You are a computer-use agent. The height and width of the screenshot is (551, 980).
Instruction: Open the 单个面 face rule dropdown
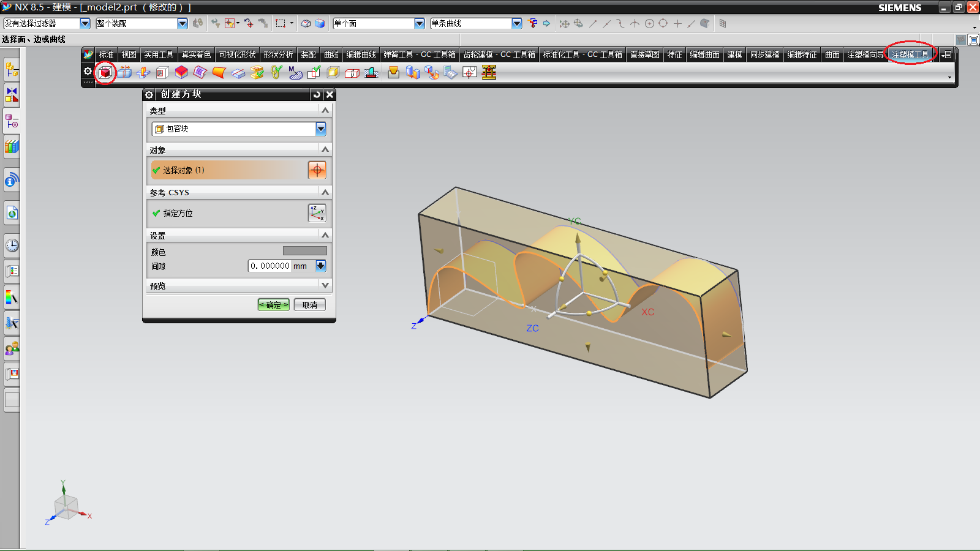tap(420, 23)
